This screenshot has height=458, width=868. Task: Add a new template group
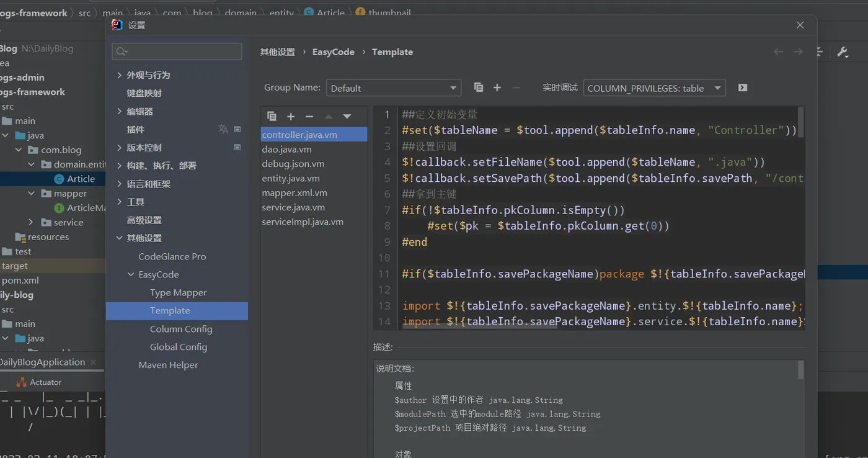pos(497,88)
